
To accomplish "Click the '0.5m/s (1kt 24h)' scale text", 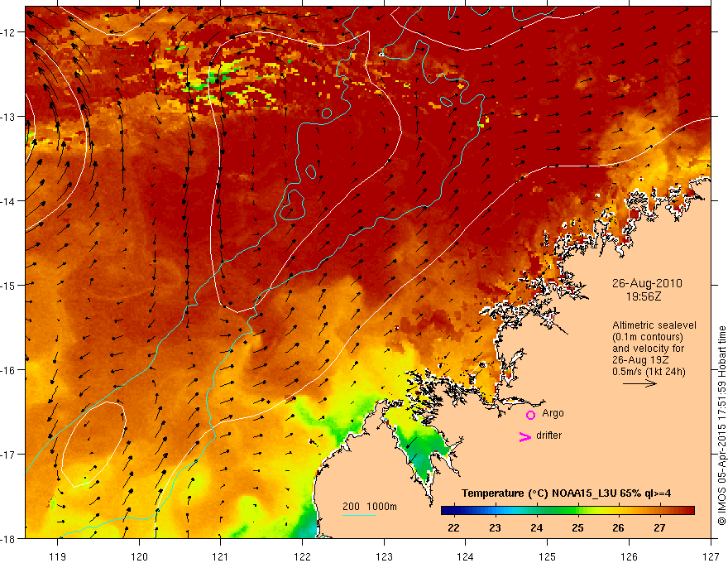I will point(649,372).
